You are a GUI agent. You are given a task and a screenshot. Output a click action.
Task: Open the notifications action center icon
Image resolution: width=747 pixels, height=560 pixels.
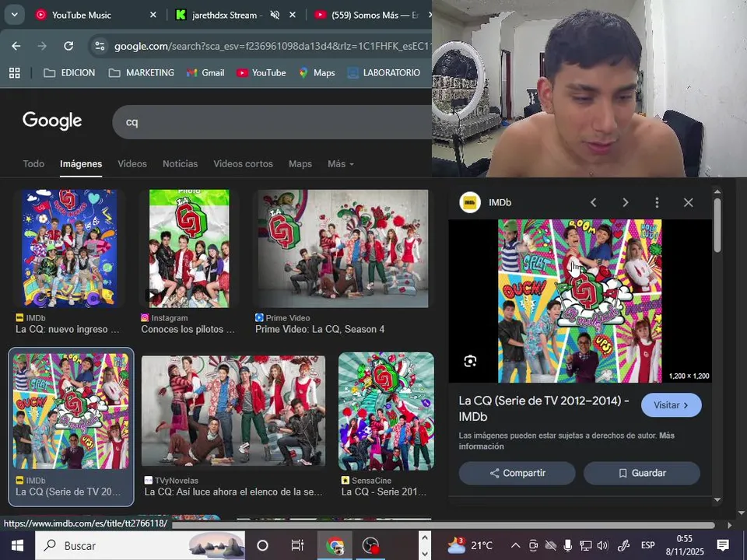[x=723, y=545]
